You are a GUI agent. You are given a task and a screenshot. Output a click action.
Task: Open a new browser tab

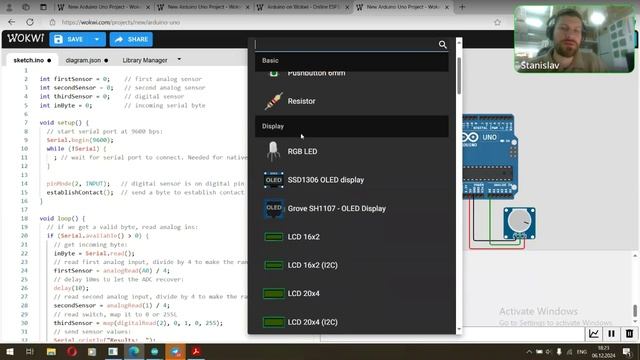[462, 7]
